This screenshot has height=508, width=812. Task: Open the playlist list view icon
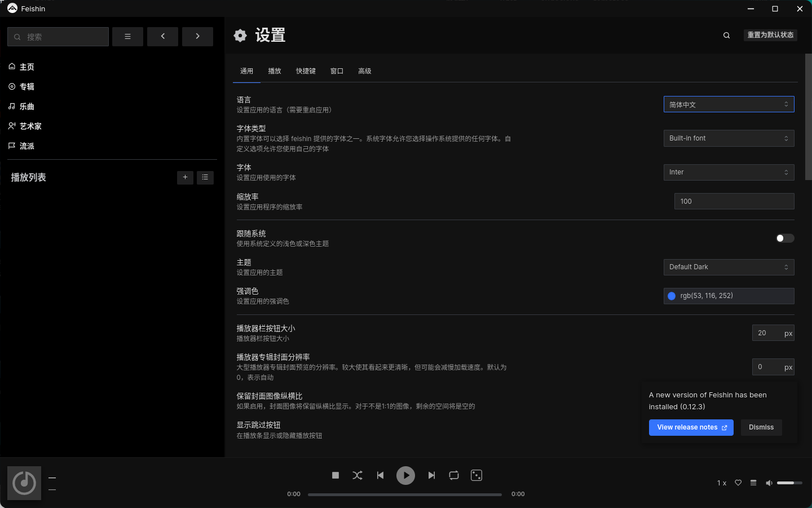click(x=205, y=177)
